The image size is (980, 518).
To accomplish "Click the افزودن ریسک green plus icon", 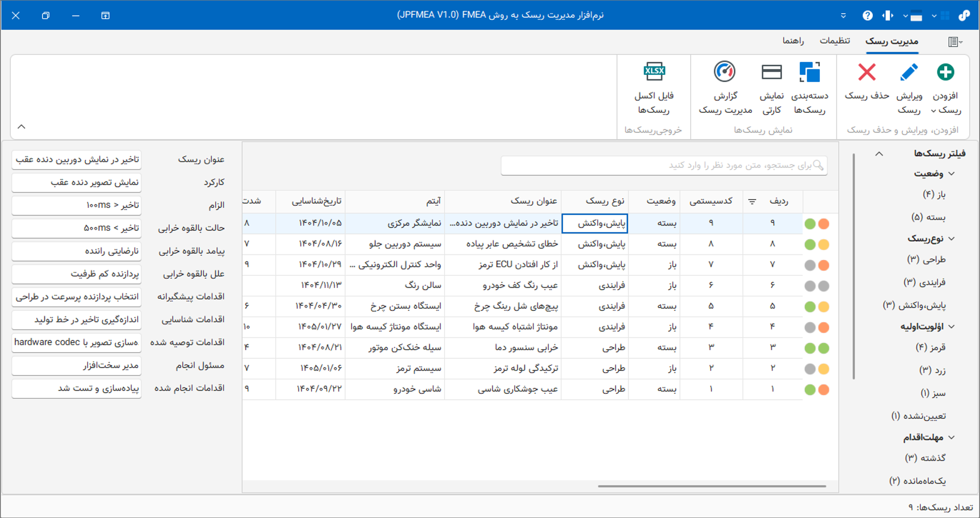I will tap(946, 72).
